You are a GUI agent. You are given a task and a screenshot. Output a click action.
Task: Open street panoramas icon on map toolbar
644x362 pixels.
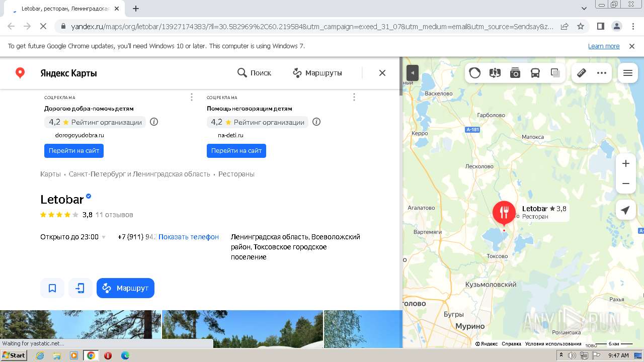[x=495, y=73]
